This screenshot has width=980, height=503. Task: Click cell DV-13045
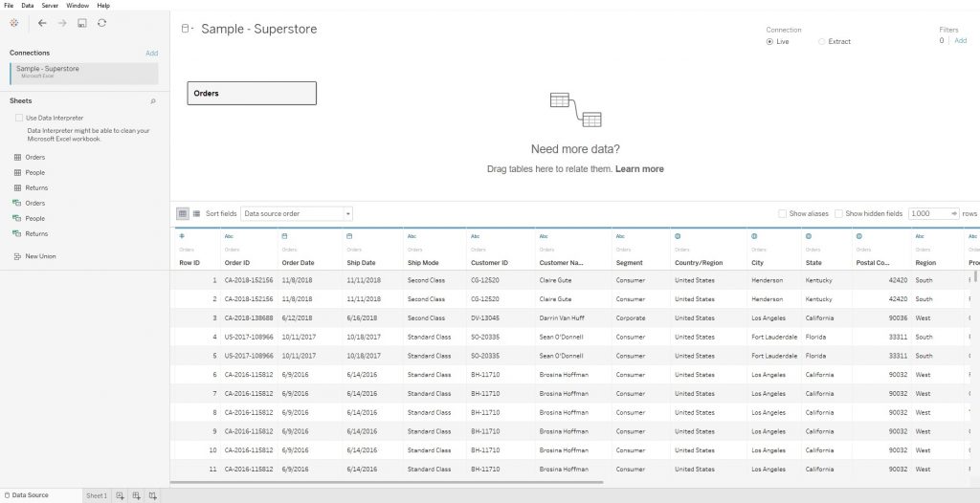click(485, 318)
